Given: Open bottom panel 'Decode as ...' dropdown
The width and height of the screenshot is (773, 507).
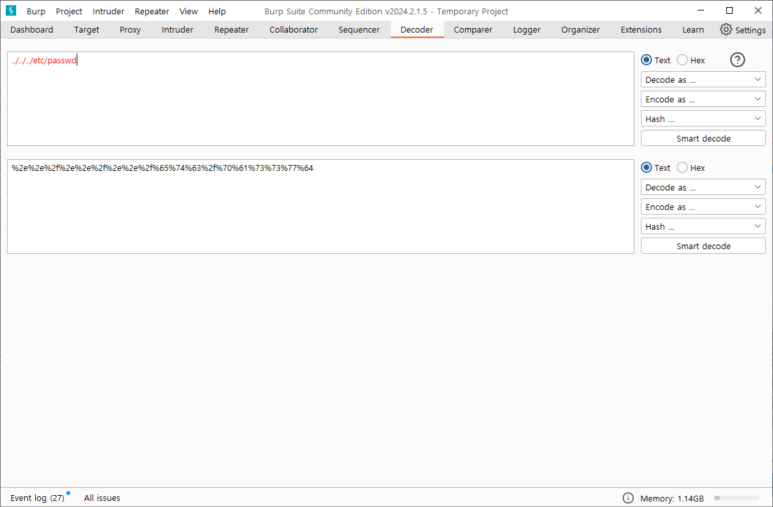Looking at the screenshot, I should click(703, 187).
